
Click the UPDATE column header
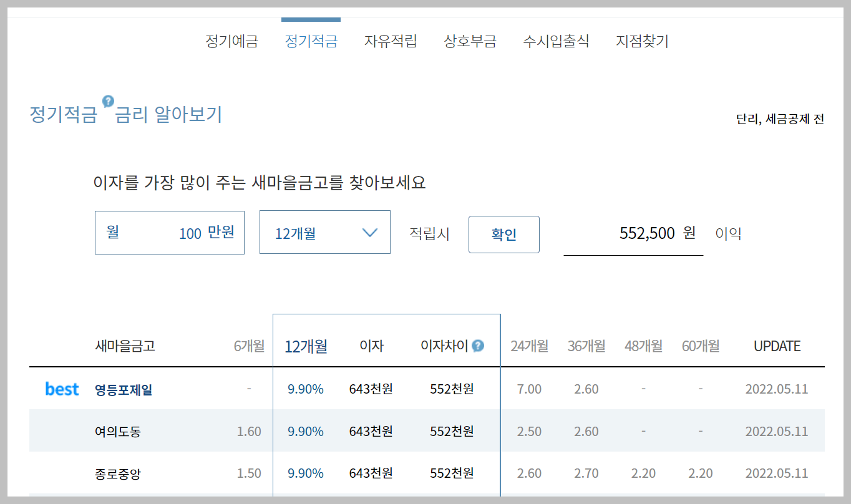777,346
